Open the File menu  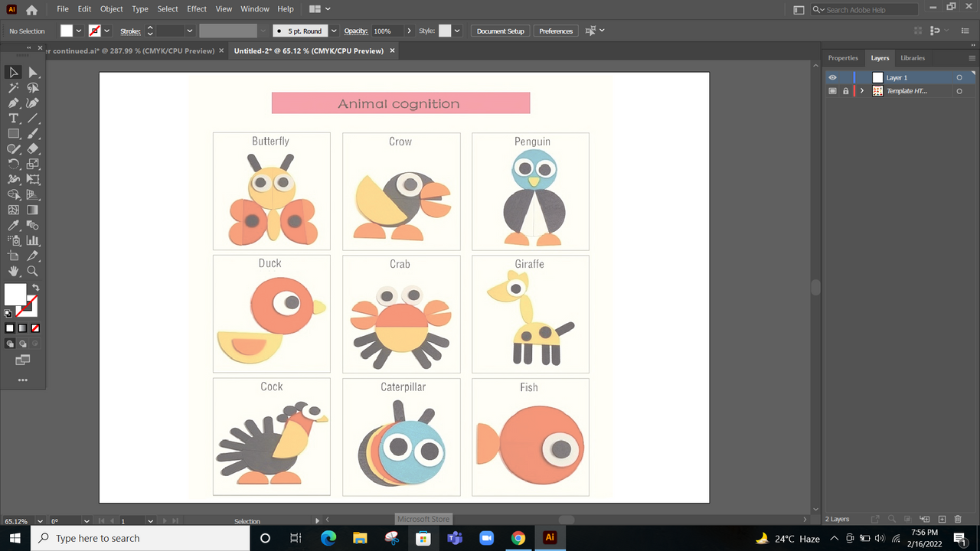63,9
